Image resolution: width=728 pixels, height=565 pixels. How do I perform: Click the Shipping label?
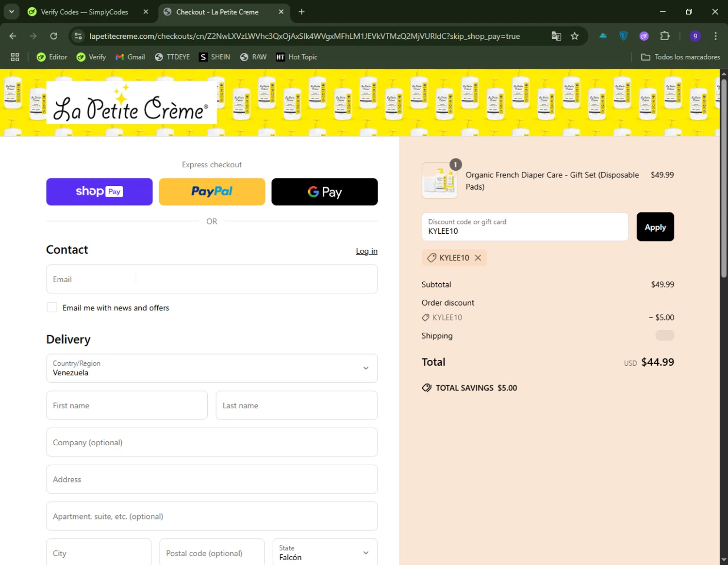[437, 336]
